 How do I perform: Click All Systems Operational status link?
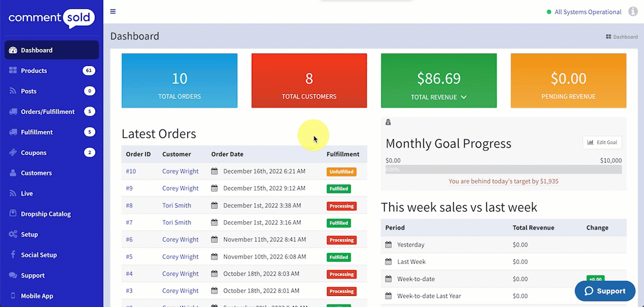point(588,12)
